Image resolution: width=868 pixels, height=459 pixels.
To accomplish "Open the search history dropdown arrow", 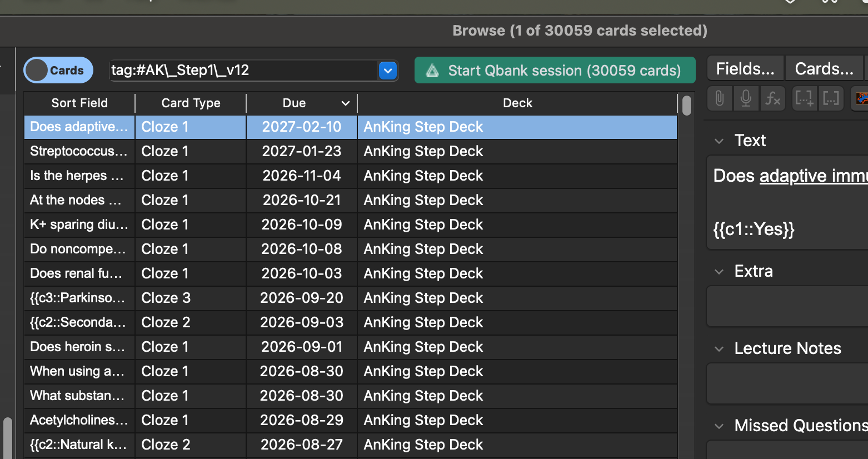I will (x=388, y=71).
